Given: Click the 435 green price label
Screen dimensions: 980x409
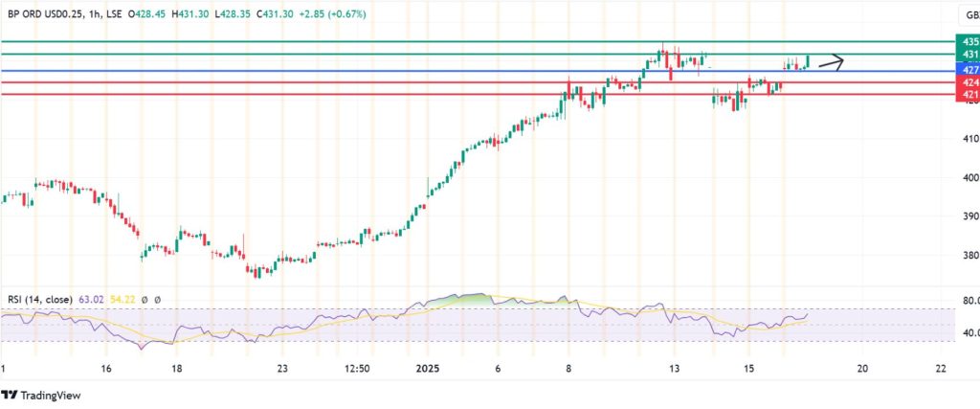Looking at the screenshot, I should pyautogui.click(x=968, y=42).
